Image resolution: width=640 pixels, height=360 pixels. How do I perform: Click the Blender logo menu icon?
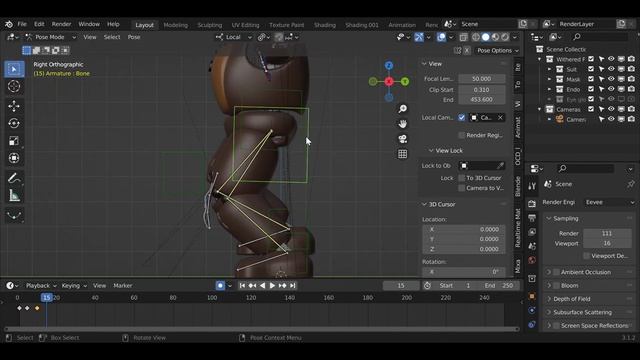click(9, 24)
